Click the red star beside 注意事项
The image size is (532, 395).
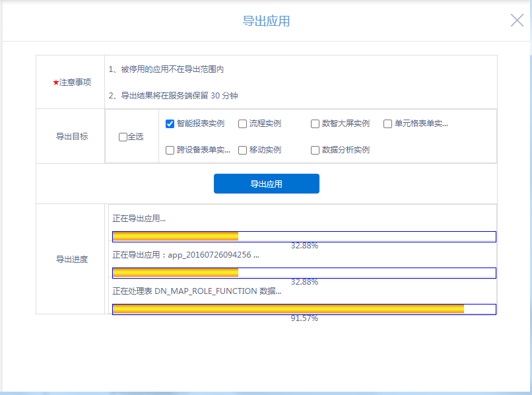[x=55, y=83]
